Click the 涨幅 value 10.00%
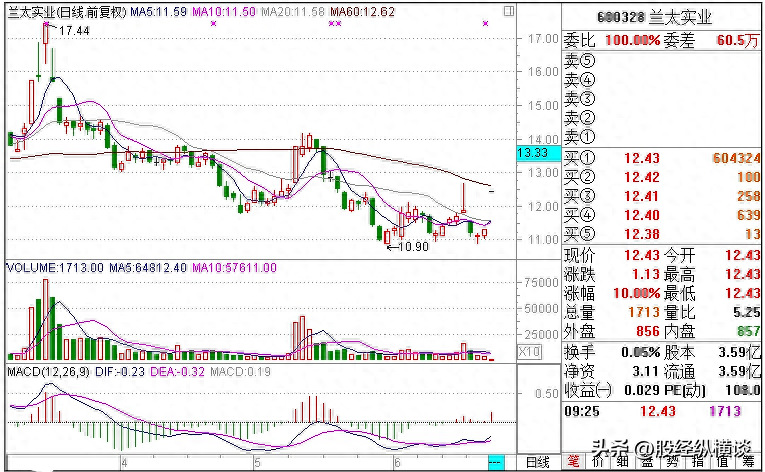765x472 pixels. (636, 294)
